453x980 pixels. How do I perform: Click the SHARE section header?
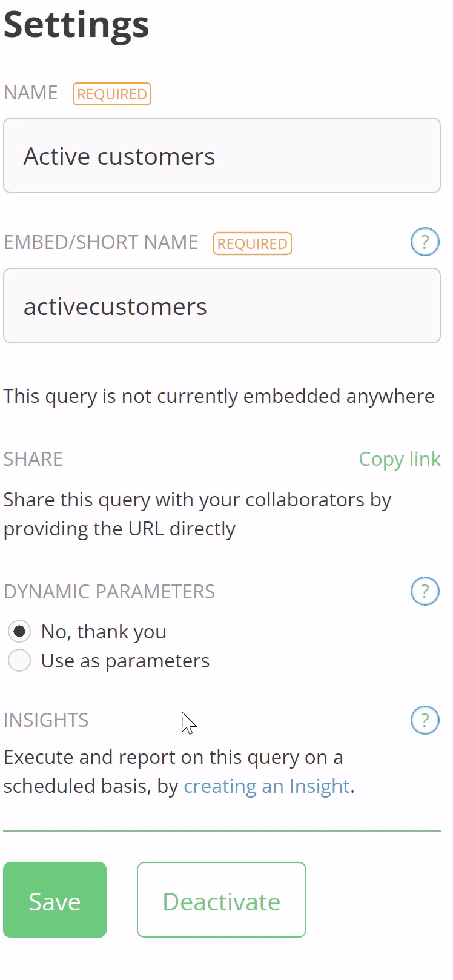point(33,459)
